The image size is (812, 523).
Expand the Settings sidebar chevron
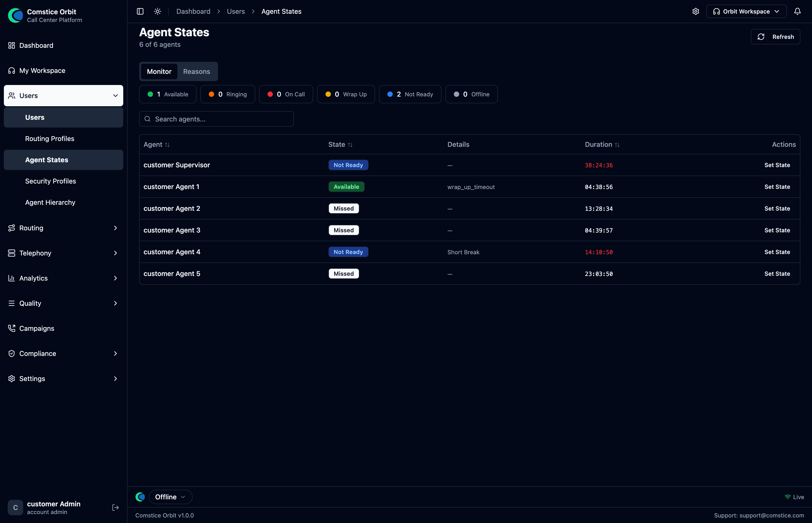point(115,379)
